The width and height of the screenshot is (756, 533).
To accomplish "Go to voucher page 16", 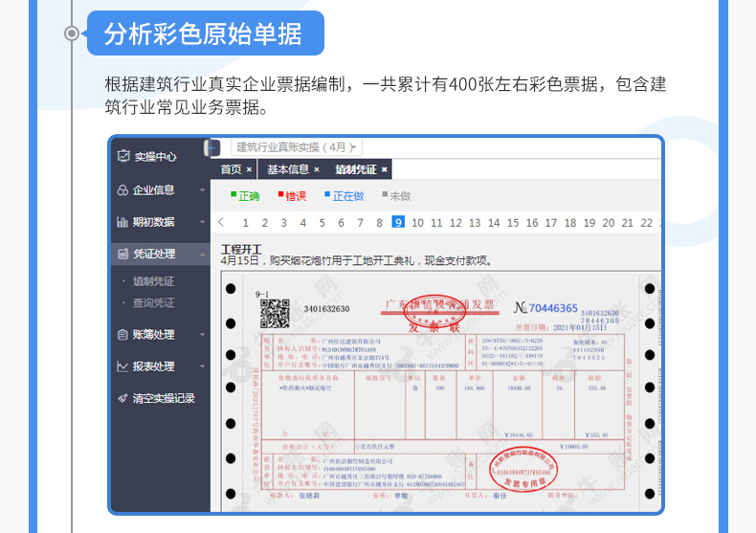I will [x=532, y=223].
